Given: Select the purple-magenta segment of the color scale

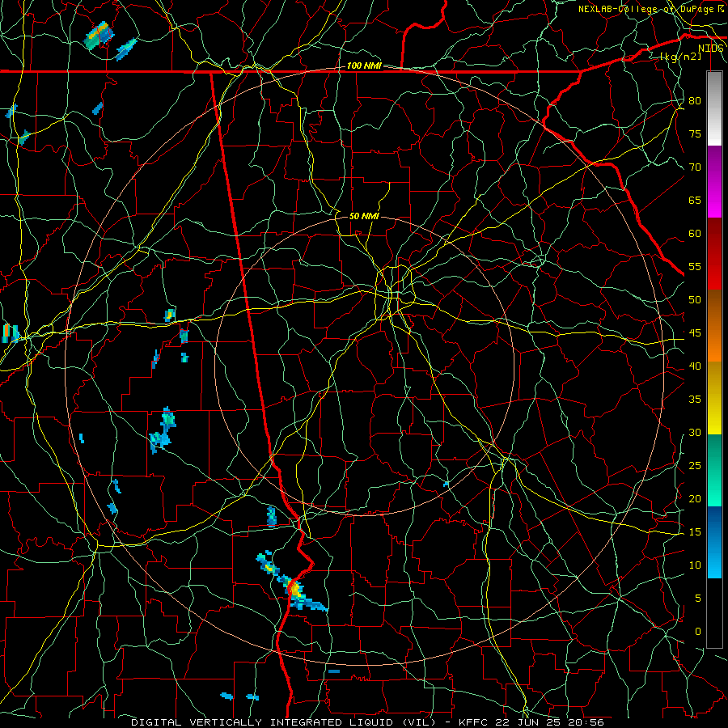Looking at the screenshot, I should coord(714,182).
